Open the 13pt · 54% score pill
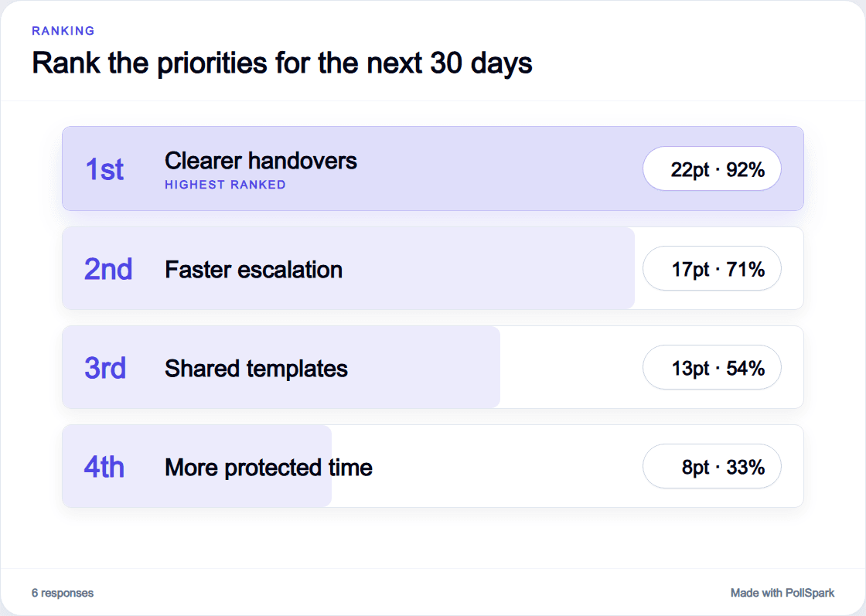The width and height of the screenshot is (866, 616). (711, 367)
